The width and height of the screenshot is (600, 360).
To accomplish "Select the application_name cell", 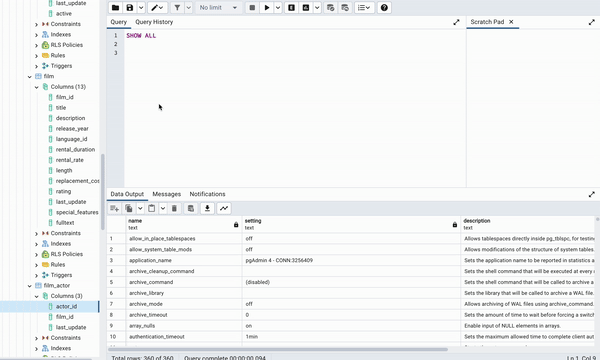I will [x=184, y=260].
